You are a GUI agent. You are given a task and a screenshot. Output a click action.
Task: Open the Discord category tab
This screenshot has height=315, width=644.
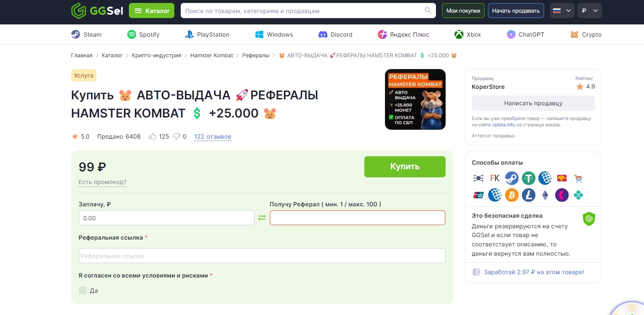point(335,35)
